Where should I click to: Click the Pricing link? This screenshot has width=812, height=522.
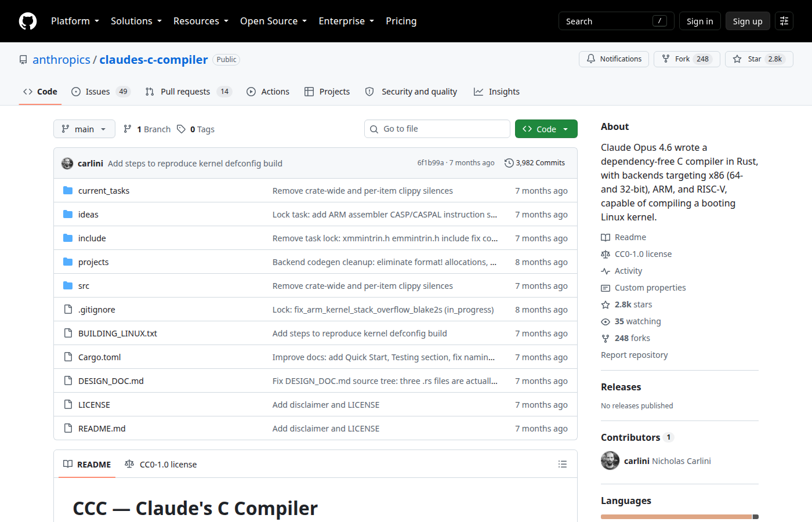401,21
